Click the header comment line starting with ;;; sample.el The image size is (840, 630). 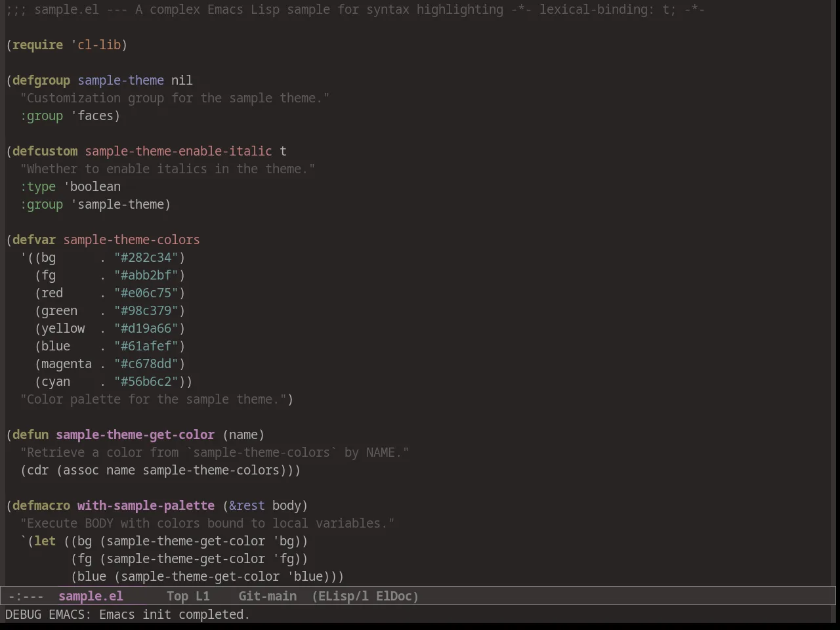[355, 9]
